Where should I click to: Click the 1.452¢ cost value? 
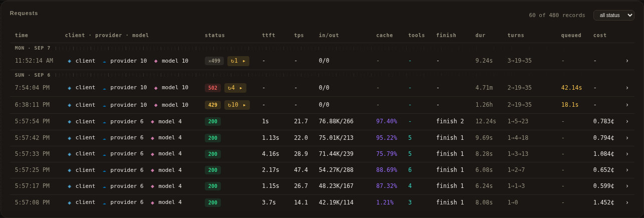point(604,202)
